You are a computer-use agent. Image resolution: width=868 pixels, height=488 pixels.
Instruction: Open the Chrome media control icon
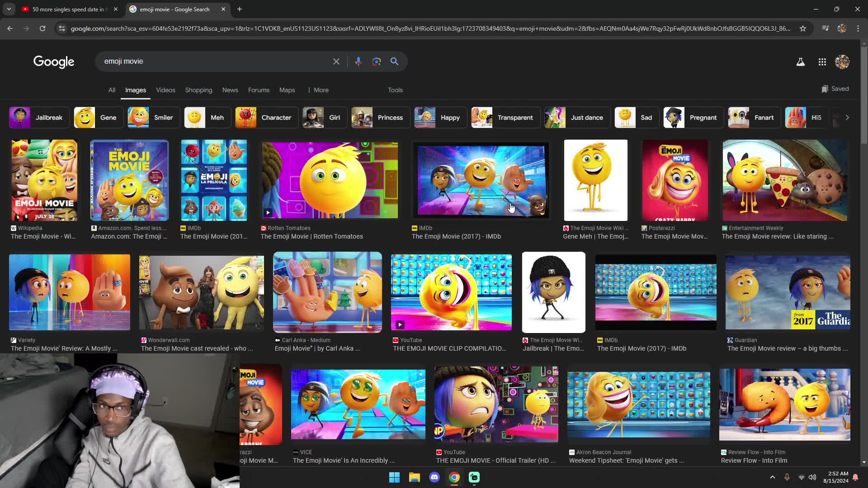(825, 28)
